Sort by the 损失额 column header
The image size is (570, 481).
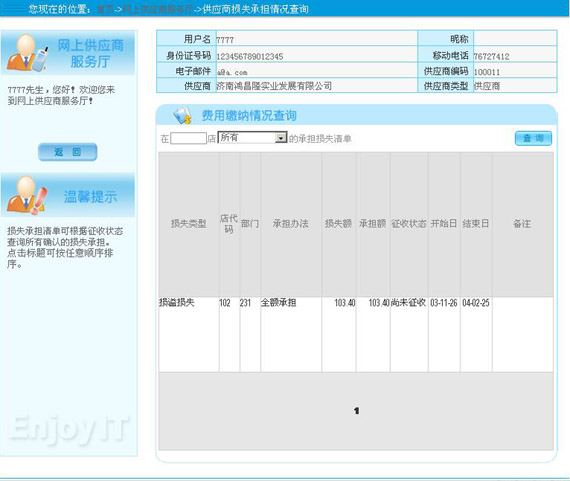(x=338, y=223)
